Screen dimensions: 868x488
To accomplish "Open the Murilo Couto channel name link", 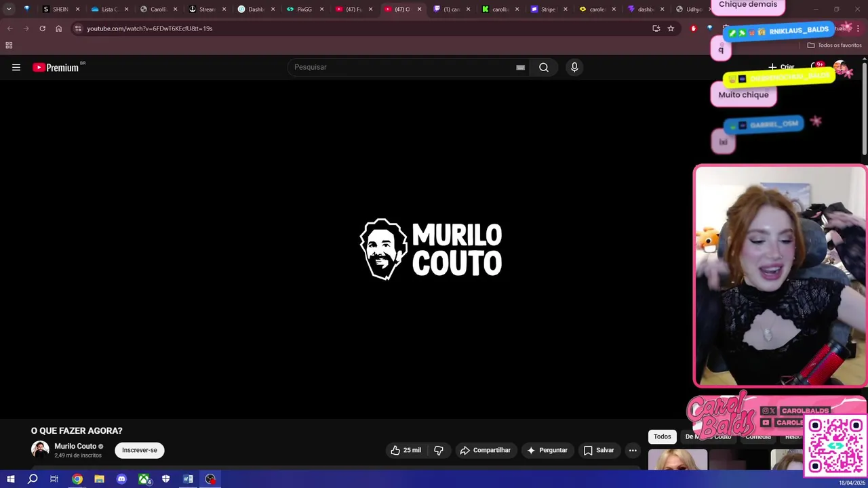I will click(75, 446).
